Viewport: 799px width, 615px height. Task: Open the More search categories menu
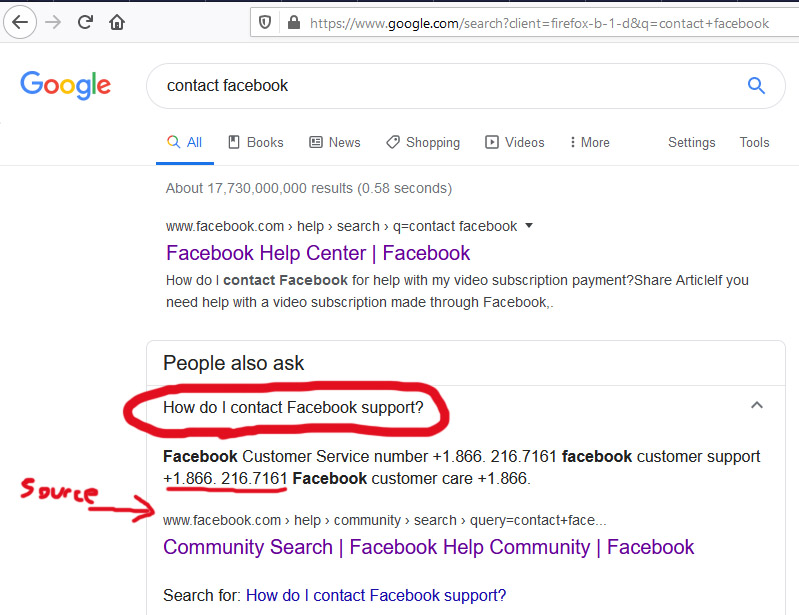point(590,143)
